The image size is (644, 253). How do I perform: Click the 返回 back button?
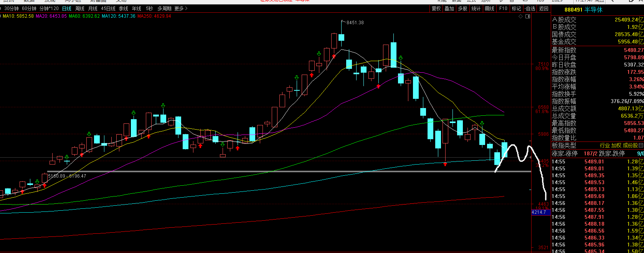click(x=544, y=8)
